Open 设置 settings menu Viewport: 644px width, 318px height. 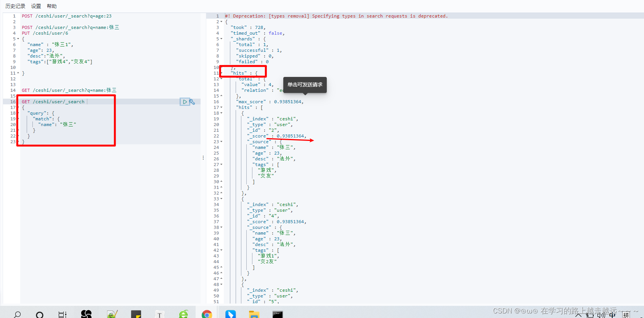click(36, 6)
